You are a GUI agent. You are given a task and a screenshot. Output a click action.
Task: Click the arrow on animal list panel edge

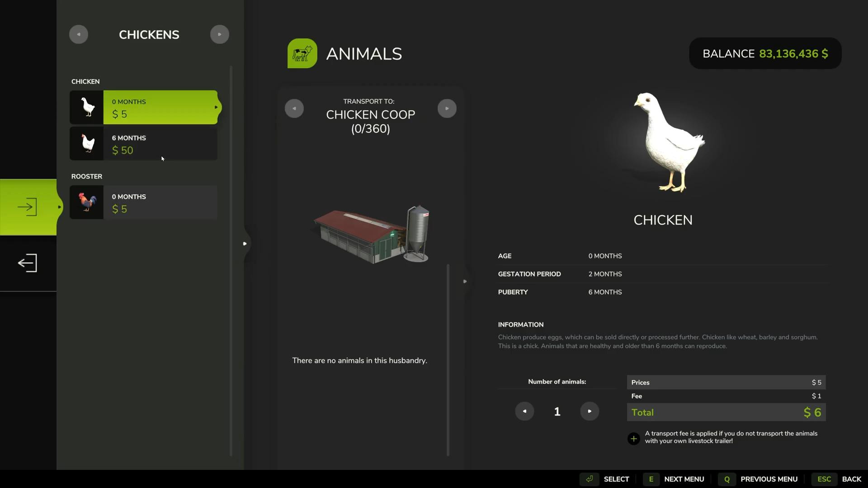click(x=245, y=244)
